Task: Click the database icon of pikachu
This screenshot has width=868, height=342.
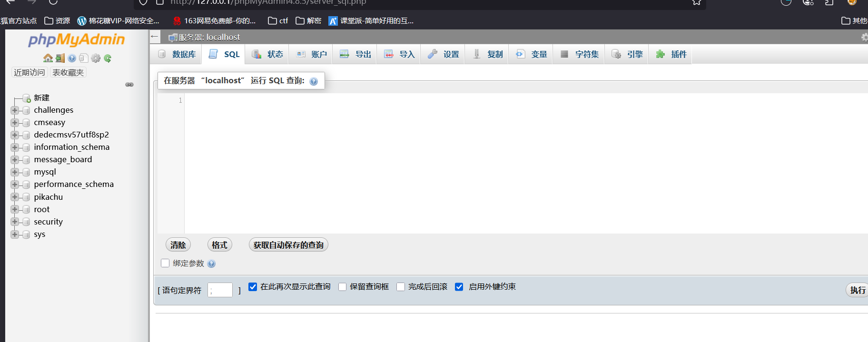Action: point(26,197)
